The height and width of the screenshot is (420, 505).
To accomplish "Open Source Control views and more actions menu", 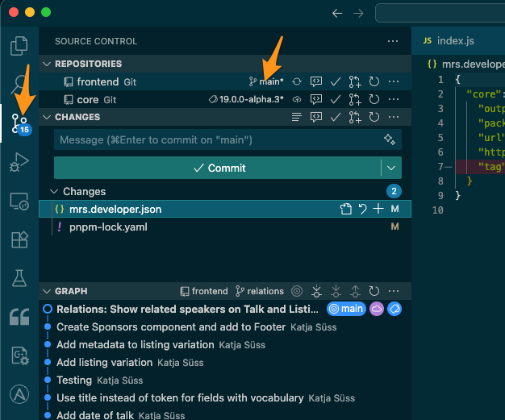I will 392,41.
